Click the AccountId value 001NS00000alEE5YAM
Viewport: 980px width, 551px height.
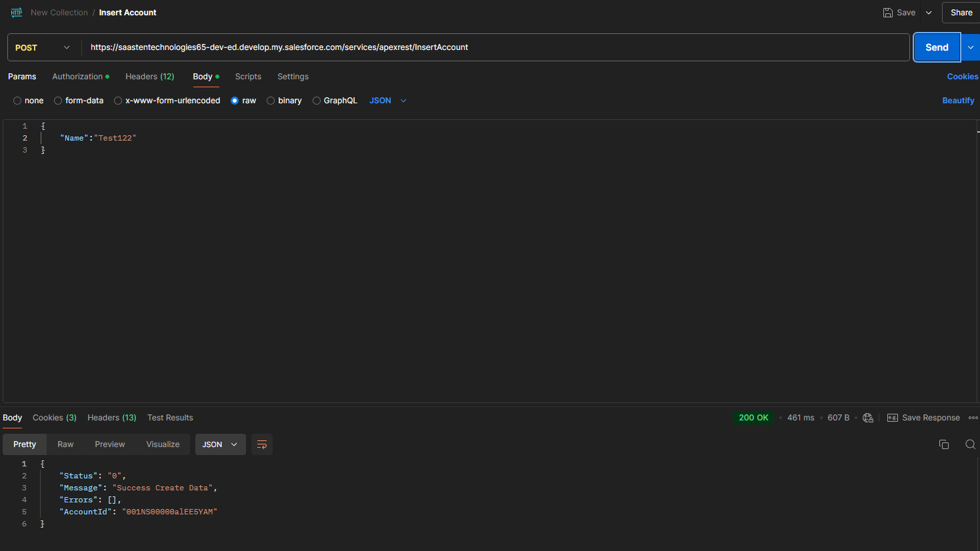coord(170,512)
